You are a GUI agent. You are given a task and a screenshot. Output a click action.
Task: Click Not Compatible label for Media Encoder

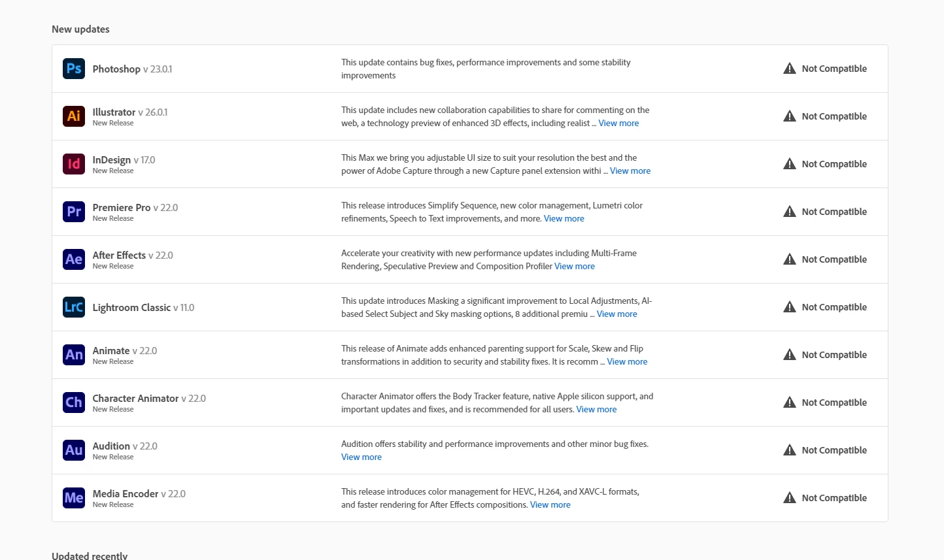(x=834, y=498)
